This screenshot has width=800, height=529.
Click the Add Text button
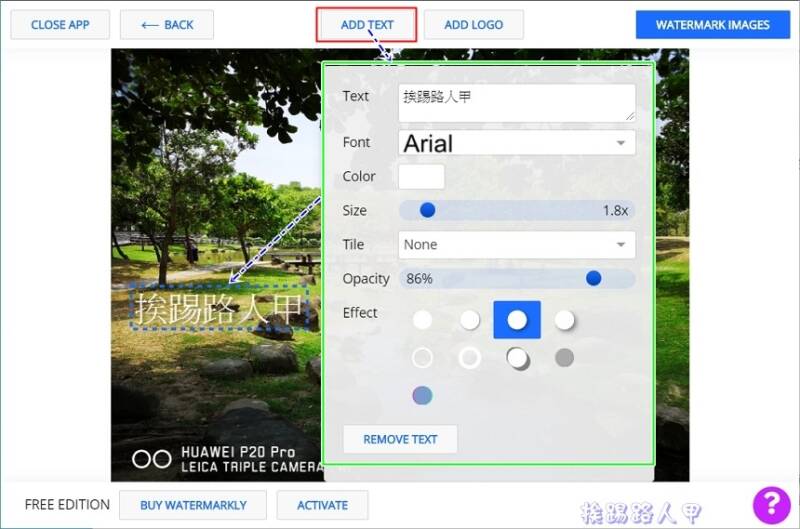click(367, 24)
